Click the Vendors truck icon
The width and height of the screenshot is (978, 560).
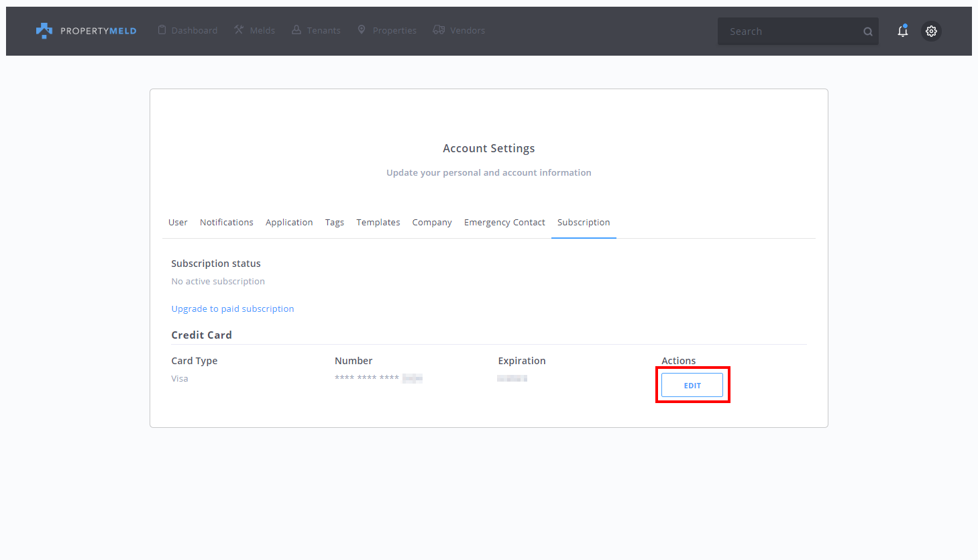pyautogui.click(x=439, y=30)
